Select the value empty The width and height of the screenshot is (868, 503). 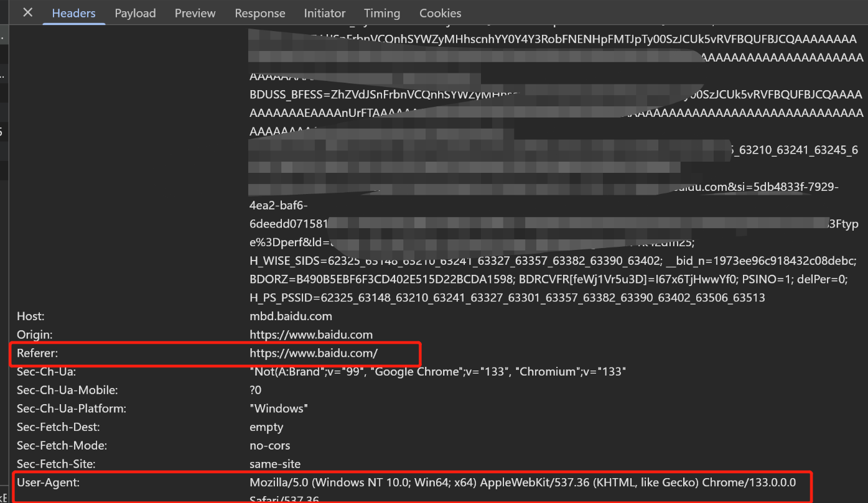[266, 427]
